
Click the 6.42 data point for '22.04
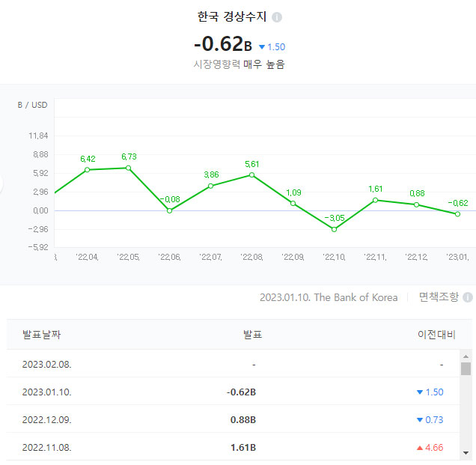coord(87,170)
